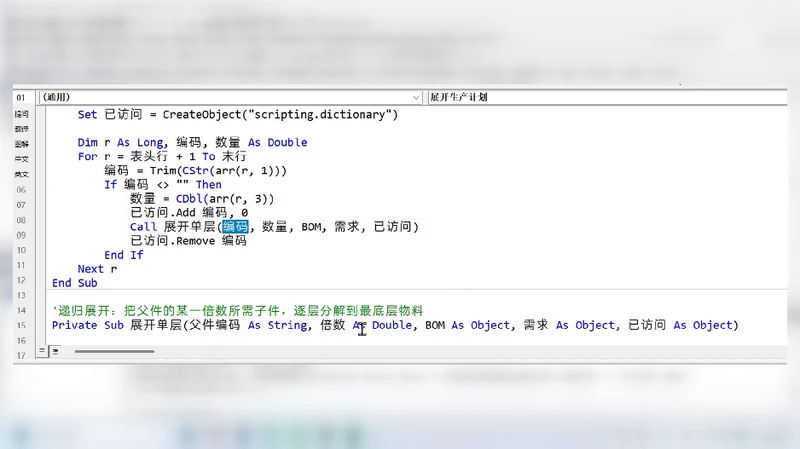The height and width of the screenshot is (449, 800).
Task: Click CreateObject in the Set 已访问 line
Action: pos(202,115)
